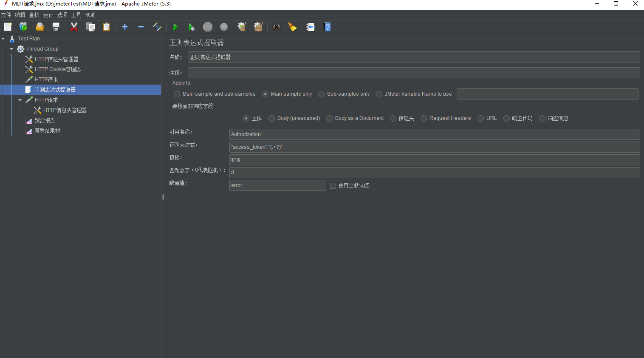
Task: Save the test plan with the disk icon
Action: 56,27
